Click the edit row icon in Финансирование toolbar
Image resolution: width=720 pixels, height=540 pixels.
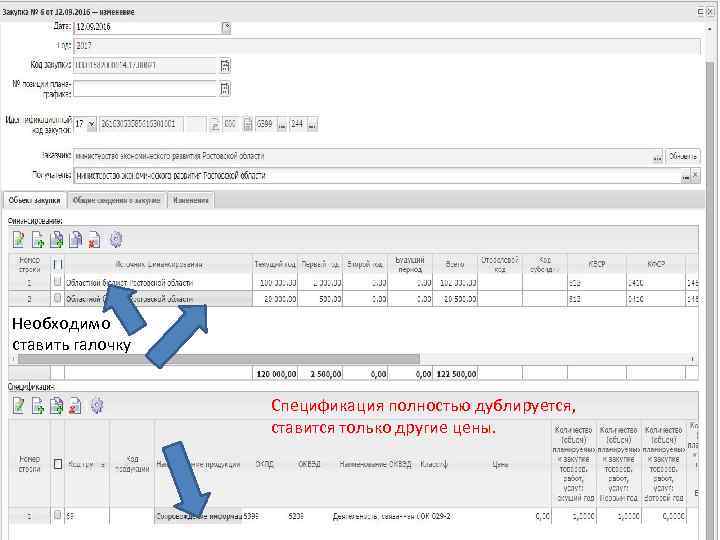coord(19,239)
